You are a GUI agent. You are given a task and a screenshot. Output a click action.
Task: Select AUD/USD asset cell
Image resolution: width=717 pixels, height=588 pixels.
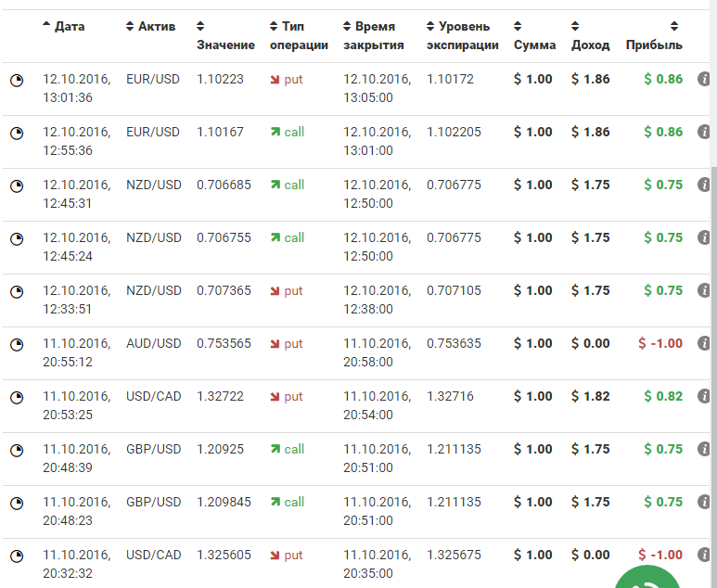pyautogui.click(x=154, y=343)
